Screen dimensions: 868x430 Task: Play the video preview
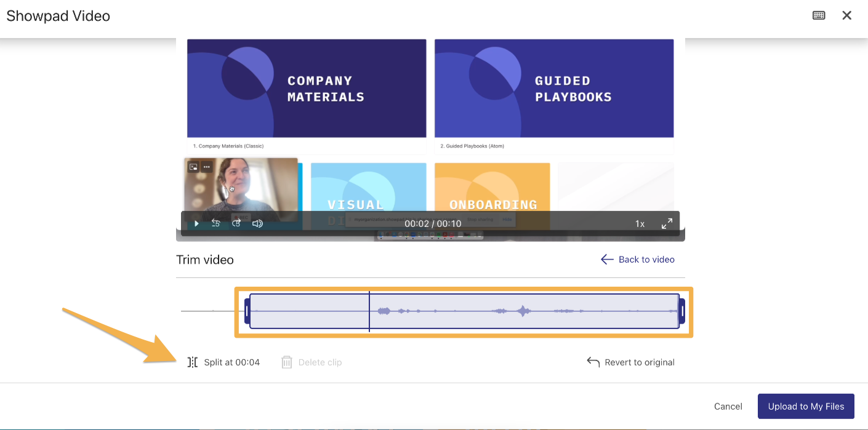pyautogui.click(x=196, y=223)
